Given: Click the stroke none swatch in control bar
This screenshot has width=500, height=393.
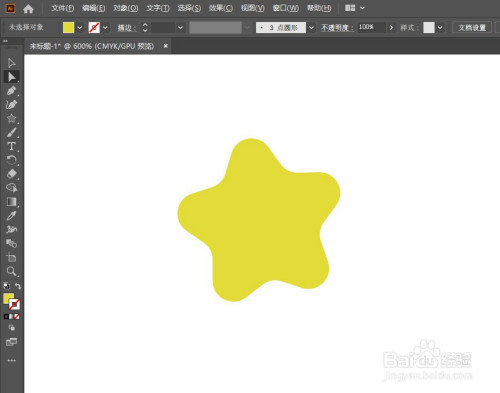Looking at the screenshot, I should pyautogui.click(x=94, y=28).
